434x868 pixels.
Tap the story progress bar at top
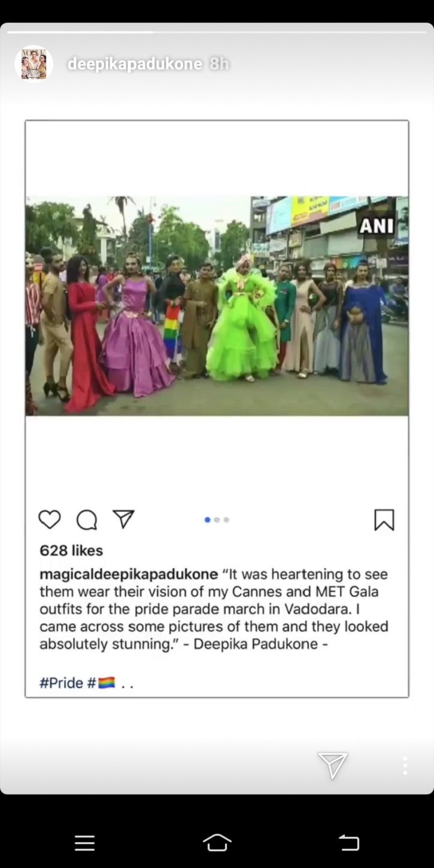[x=217, y=32]
